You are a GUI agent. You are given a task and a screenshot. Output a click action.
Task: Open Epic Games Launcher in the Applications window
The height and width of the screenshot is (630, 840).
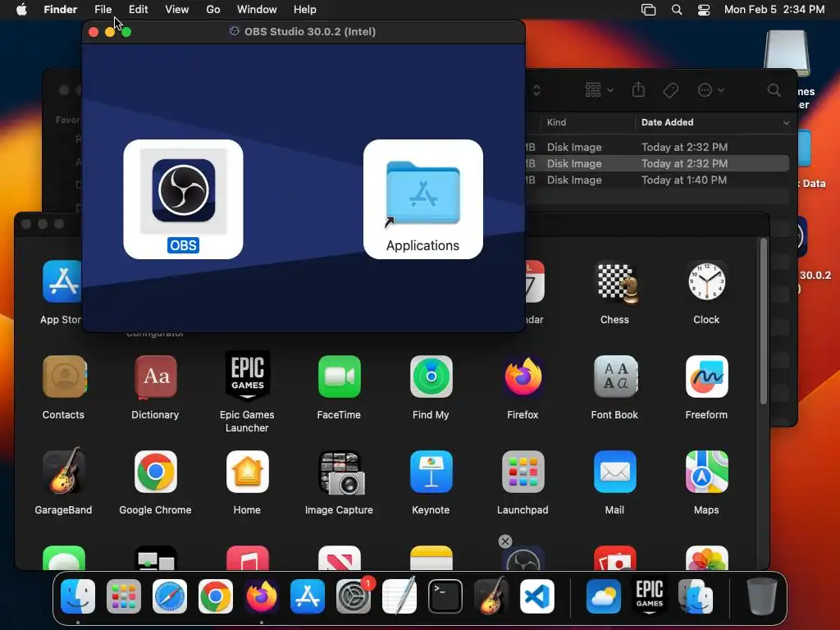pyautogui.click(x=247, y=376)
